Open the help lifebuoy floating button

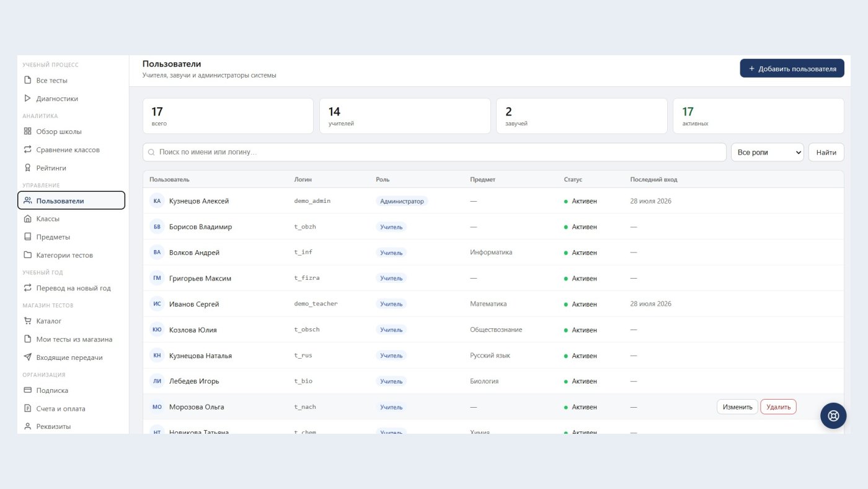[833, 416]
